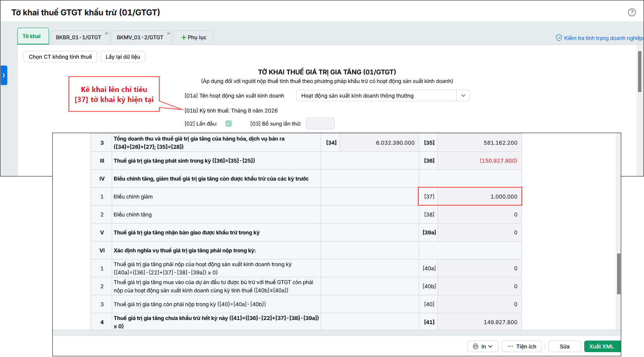Expand the blue left sidebar arrow
This screenshot has width=644, height=357.
coord(4,75)
